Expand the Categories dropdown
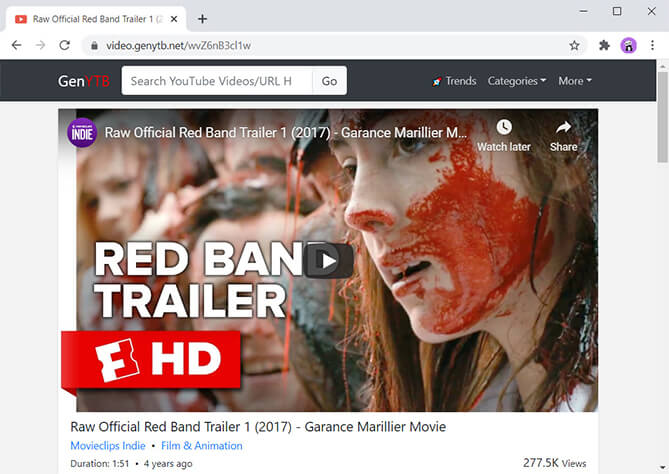 (x=517, y=81)
